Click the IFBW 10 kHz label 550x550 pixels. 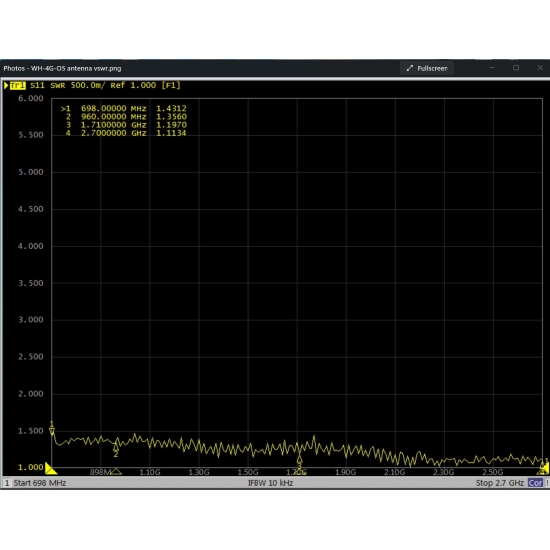pos(270,483)
